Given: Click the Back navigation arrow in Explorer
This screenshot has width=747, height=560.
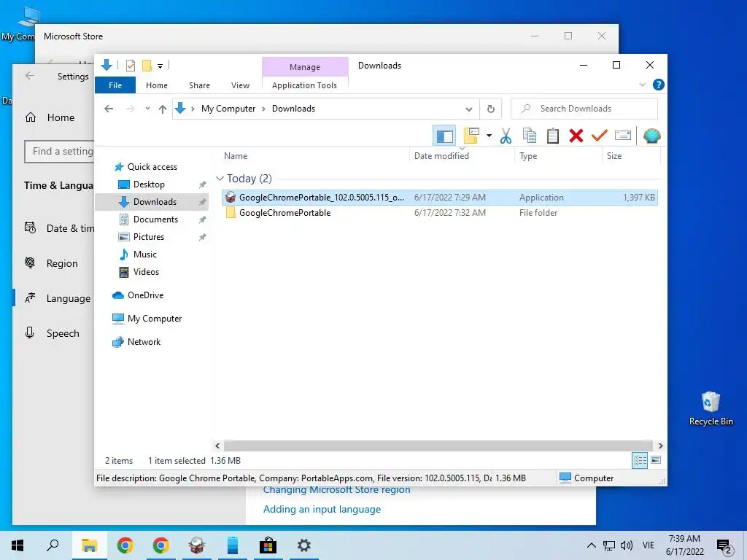Looking at the screenshot, I should (109, 109).
